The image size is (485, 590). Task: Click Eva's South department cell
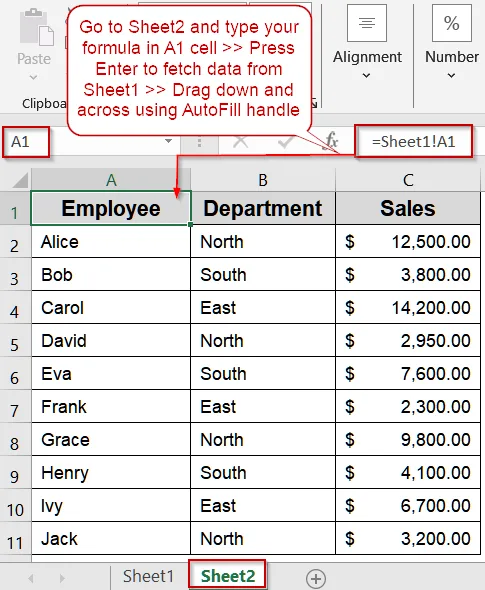pyautogui.click(x=263, y=374)
